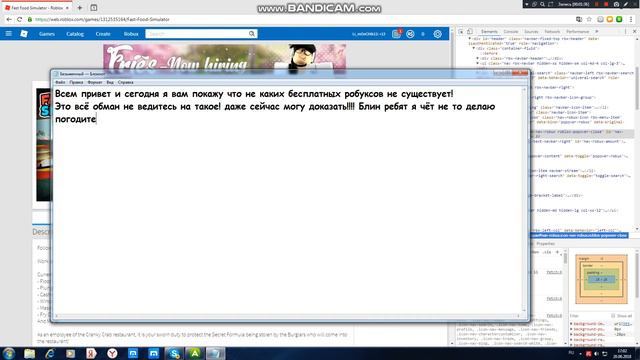Open Yandex browser Y icon on taskbar

point(112,353)
